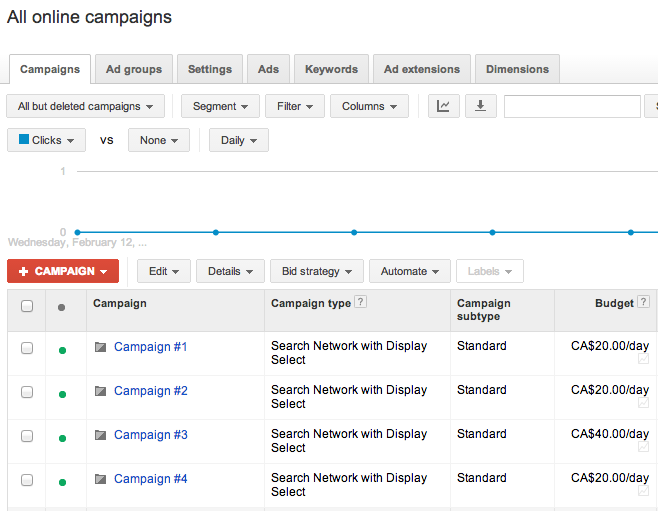Click budget edit icon for Campaign #1
658x511 pixels.
point(644,359)
